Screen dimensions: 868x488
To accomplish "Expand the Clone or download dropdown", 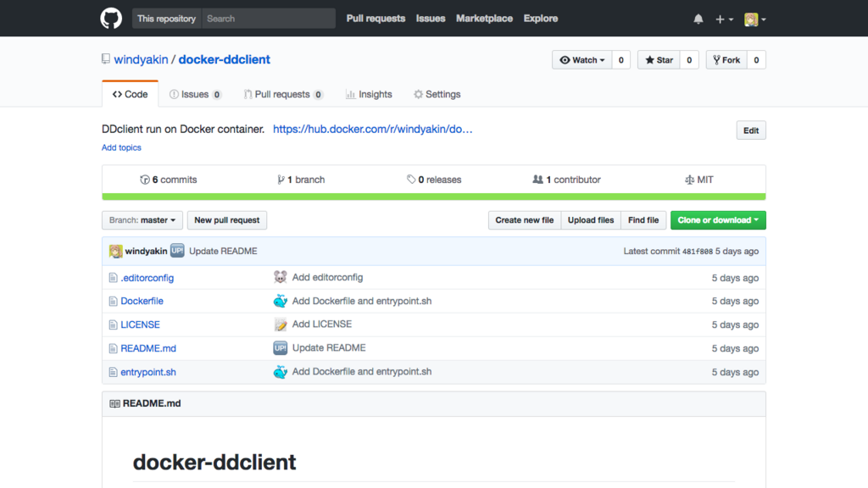I will click(x=718, y=220).
